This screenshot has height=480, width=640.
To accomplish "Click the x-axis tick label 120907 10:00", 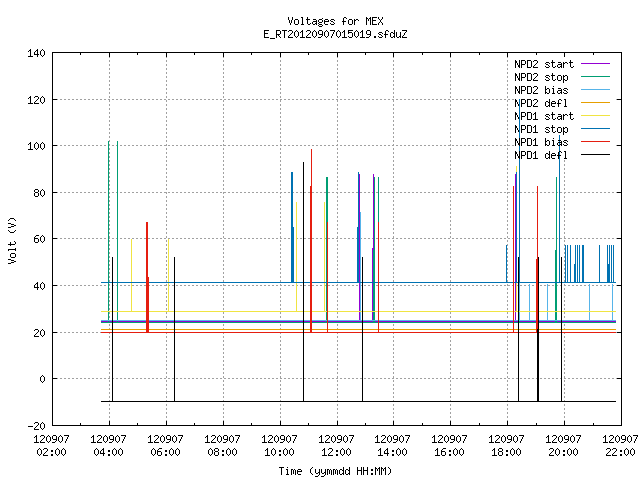I will pyautogui.click(x=279, y=446).
